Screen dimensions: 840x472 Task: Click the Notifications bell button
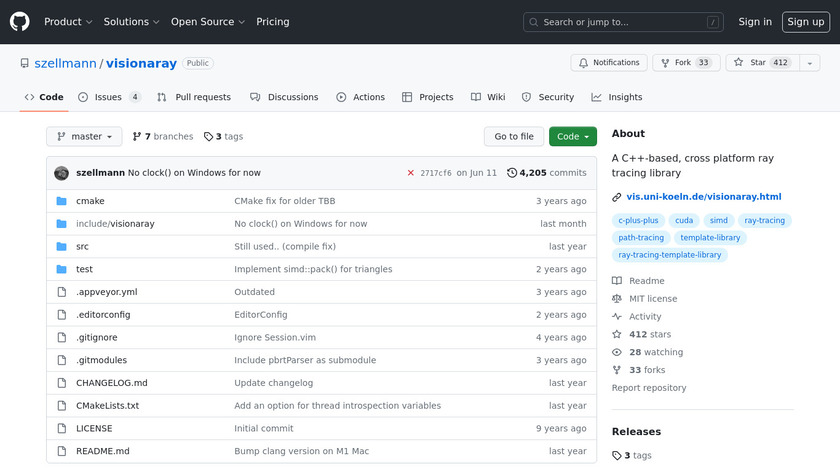pyautogui.click(x=608, y=63)
